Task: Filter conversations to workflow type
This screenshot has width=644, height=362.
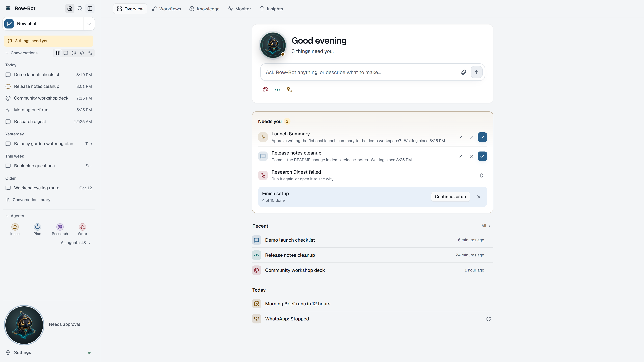Action: click(x=90, y=53)
